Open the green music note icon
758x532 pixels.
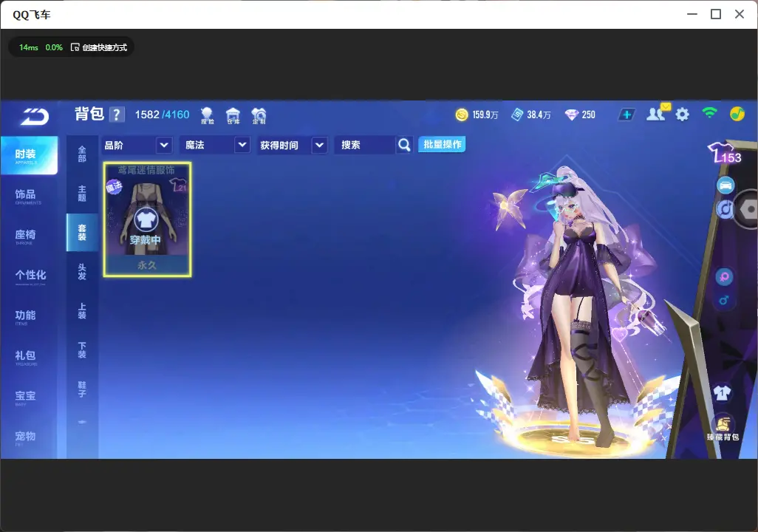point(737,114)
